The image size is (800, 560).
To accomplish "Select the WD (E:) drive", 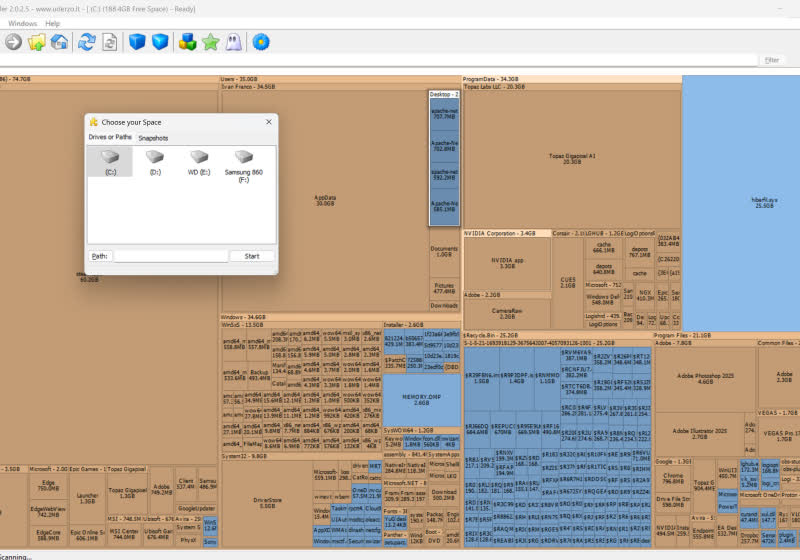I will tap(200, 162).
